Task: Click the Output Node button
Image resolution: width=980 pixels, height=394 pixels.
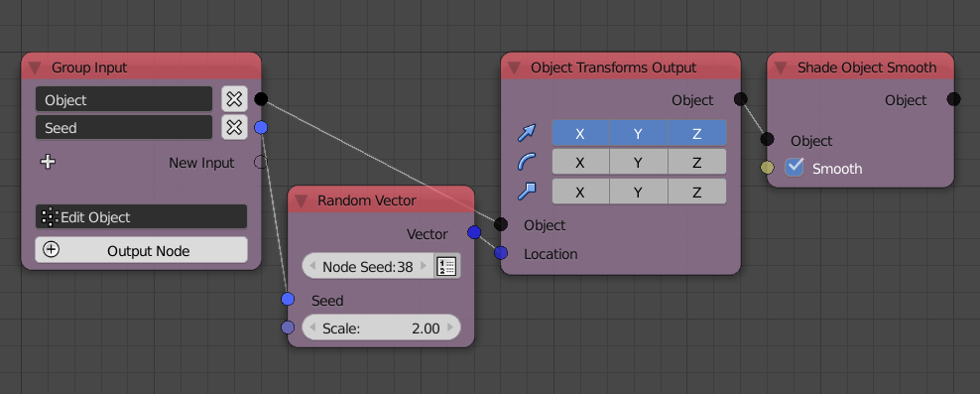Action: click(141, 250)
